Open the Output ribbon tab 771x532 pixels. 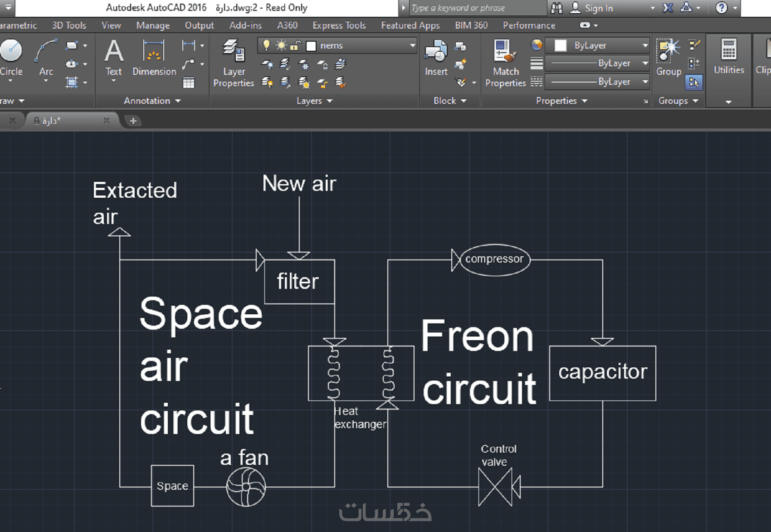(199, 25)
